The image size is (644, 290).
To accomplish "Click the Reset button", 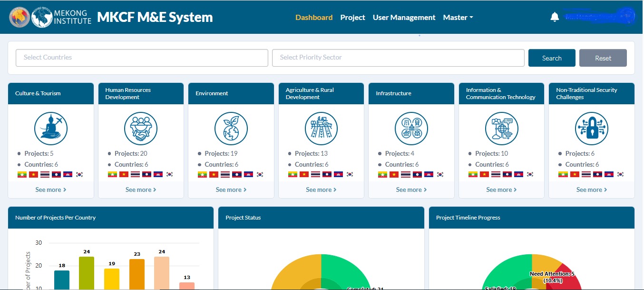I will 603,58.
